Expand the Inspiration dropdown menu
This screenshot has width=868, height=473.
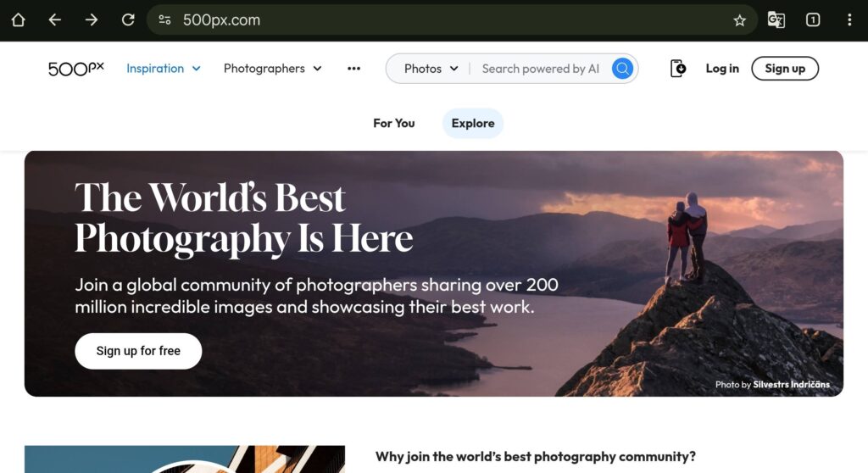pyautogui.click(x=164, y=69)
